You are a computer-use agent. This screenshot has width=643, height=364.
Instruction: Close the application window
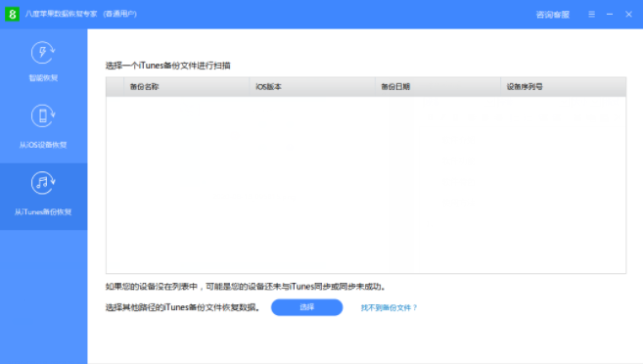tap(628, 15)
